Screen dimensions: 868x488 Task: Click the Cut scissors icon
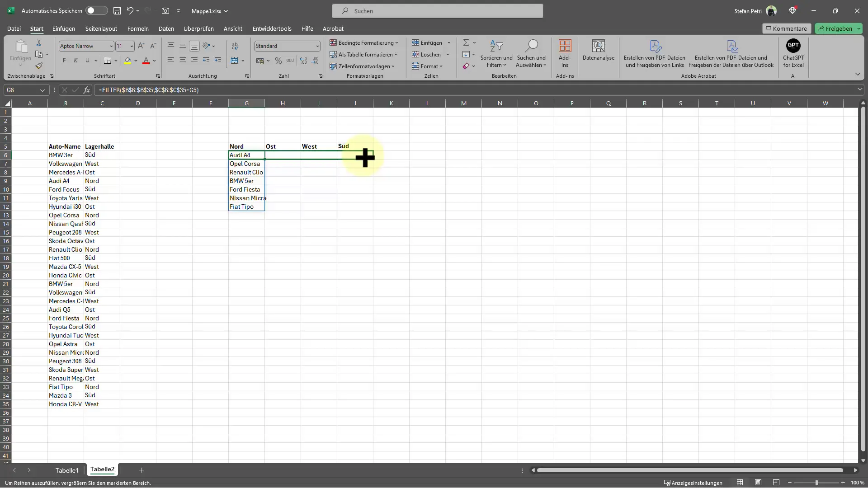(39, 43)
